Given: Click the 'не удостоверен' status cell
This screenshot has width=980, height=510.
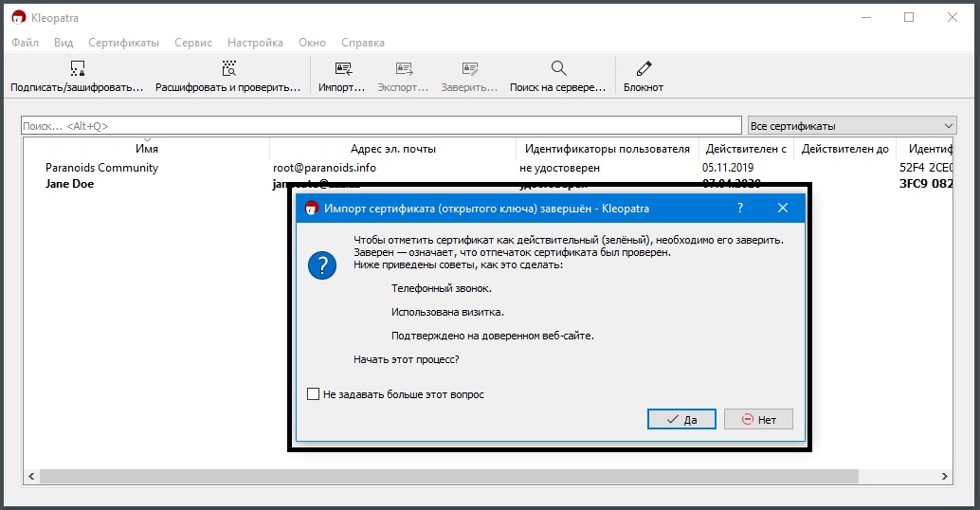Looking at the screenshot, I should click(559, 168).
